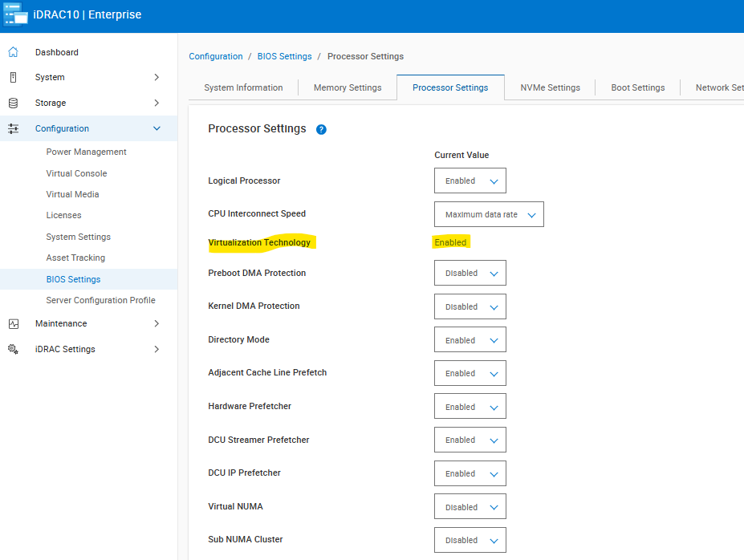Open the CPU Interconnect Speed dropdown
The height and width of the screenshot is (560, 744).
point(488,213)
